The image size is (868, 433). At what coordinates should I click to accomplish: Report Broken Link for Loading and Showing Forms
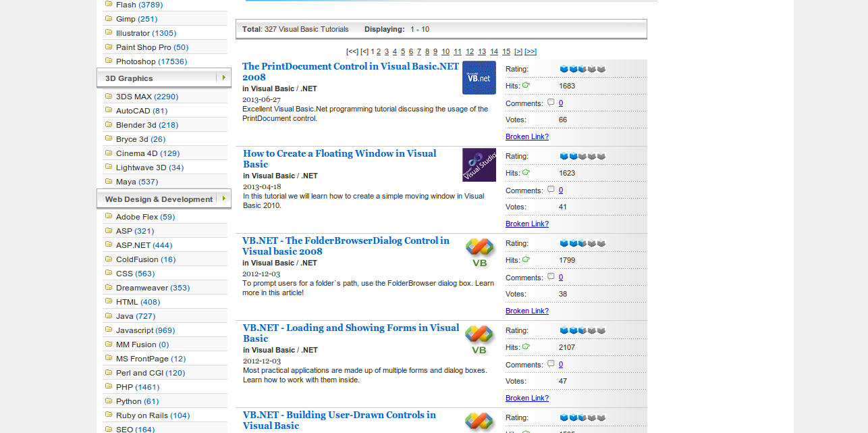(527, 398)
